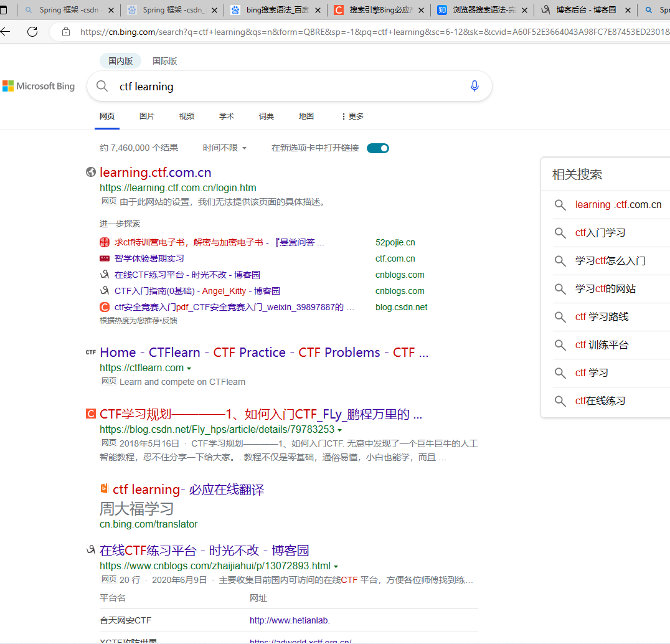Viewport: 670px width, 644px height.
Task: Open the 词典 search tab
Action: point(267,116)
